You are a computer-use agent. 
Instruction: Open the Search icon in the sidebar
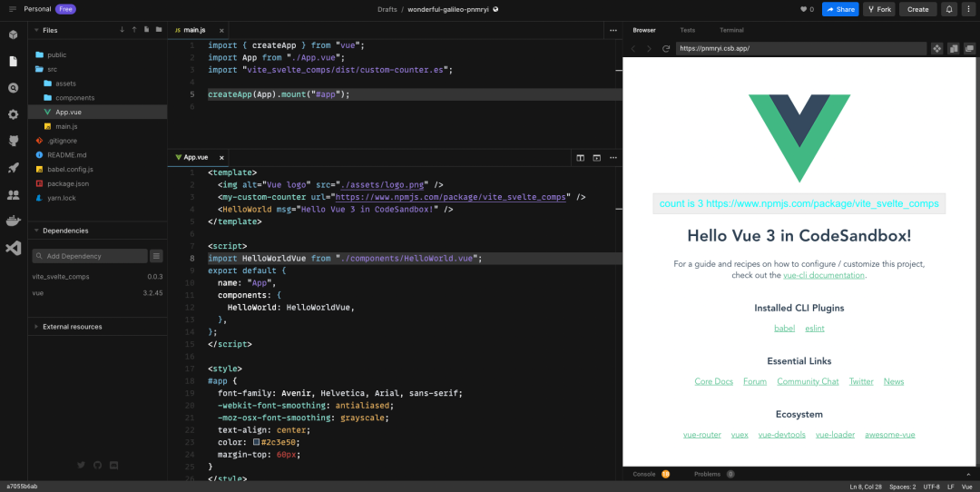pos(13,88)
